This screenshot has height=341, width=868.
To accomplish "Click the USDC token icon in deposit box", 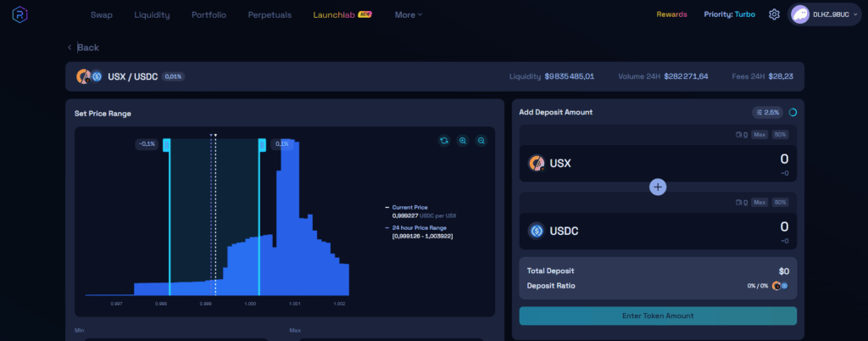I will click(x=536, y=230).
